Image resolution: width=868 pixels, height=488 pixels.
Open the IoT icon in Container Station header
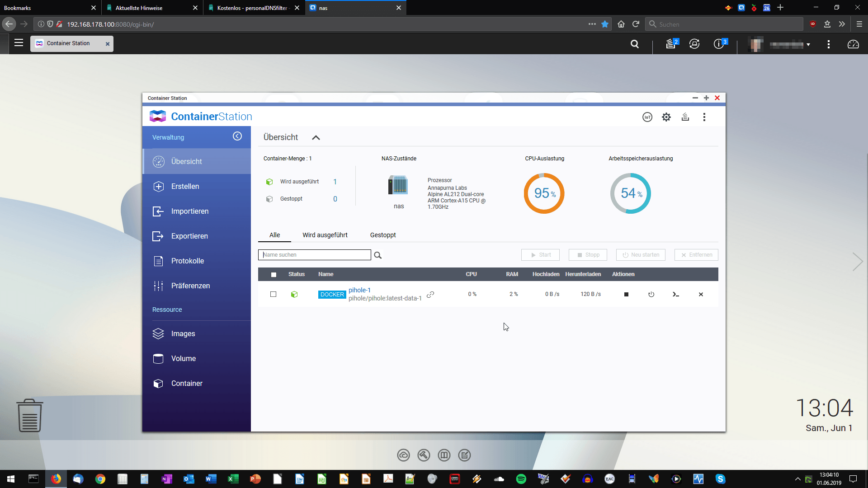click(647, 117)
